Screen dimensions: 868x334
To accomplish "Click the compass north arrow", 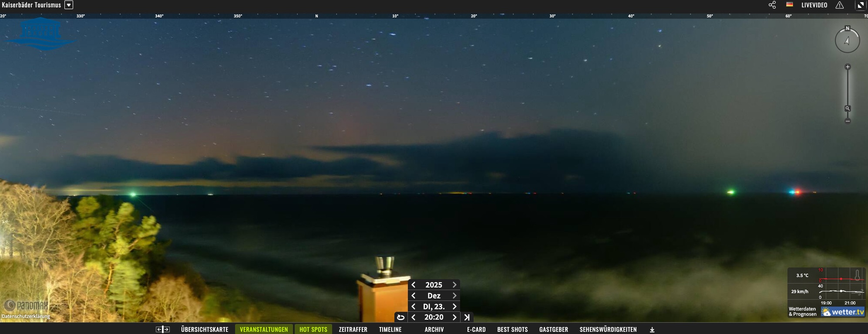I will coord(847,40).
